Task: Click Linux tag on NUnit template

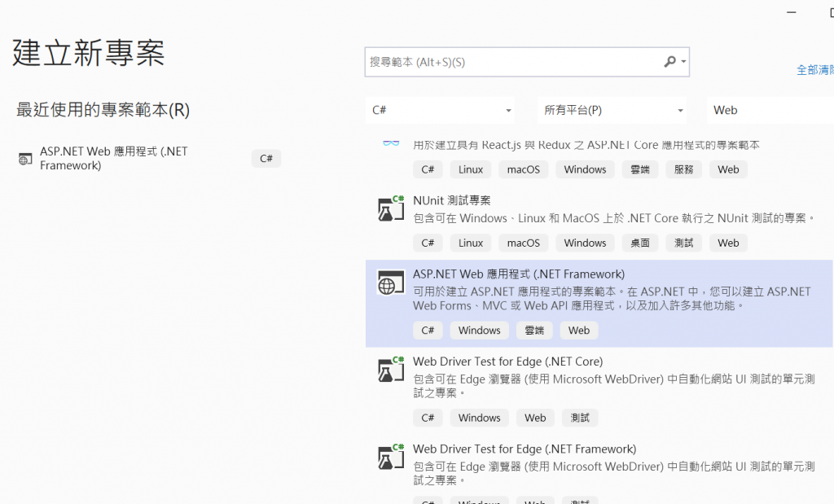Action: click(x=471, y=243)
